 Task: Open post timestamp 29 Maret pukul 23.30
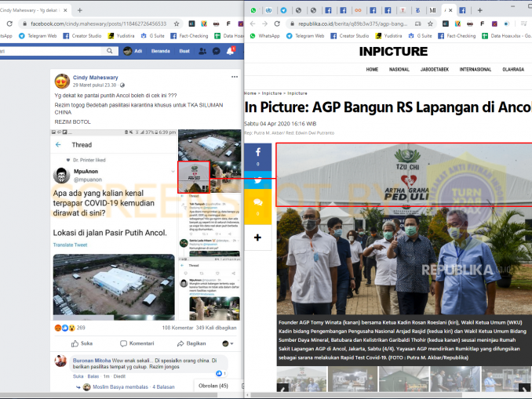click(x=94, y=85)
